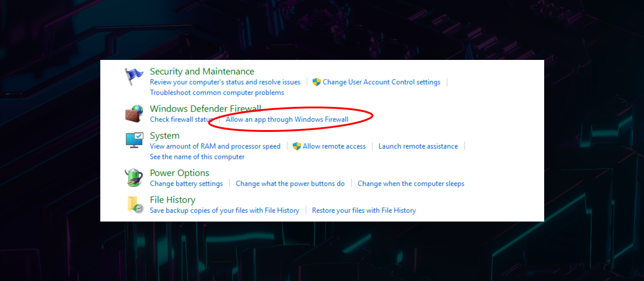Select Restore your files with File History
Screen dimensions: 644x281
(x=364, y=210)
